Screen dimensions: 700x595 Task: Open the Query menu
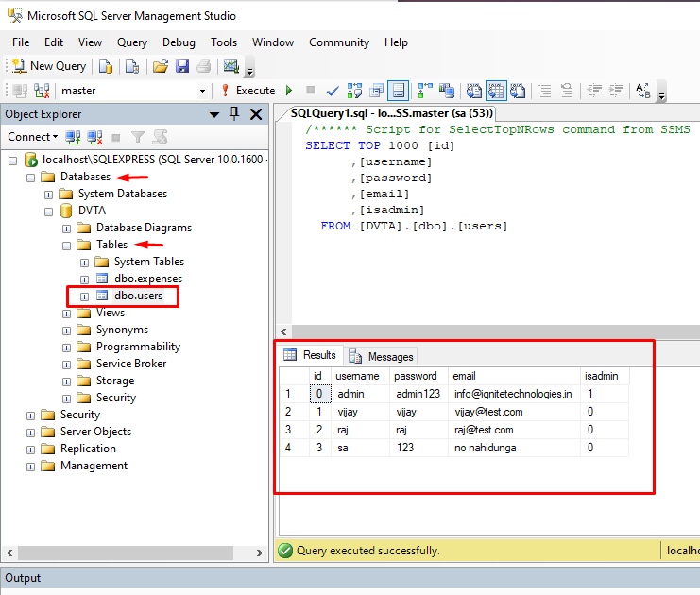pyautogui.click(x=132, y=42)
